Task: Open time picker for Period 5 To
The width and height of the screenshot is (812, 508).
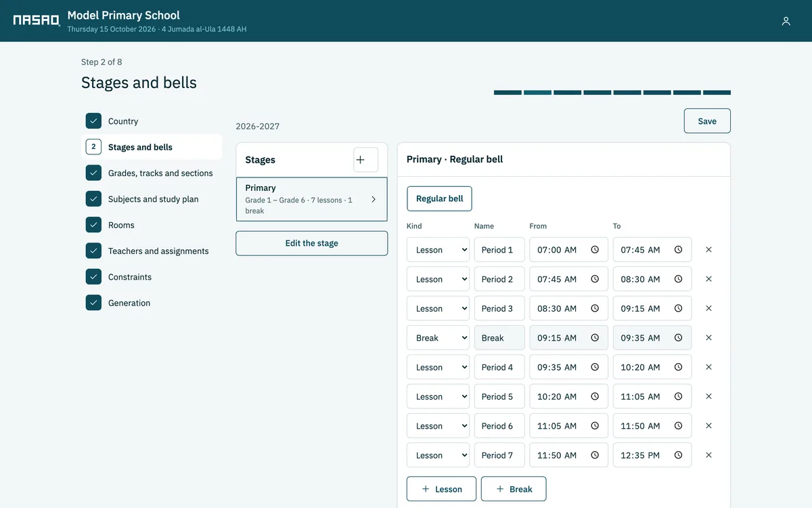Action: pyautogui.click(x=678, y=397)
